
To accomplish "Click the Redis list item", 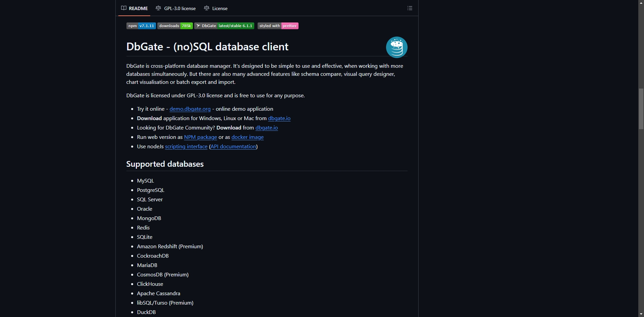I will [144, 228].
